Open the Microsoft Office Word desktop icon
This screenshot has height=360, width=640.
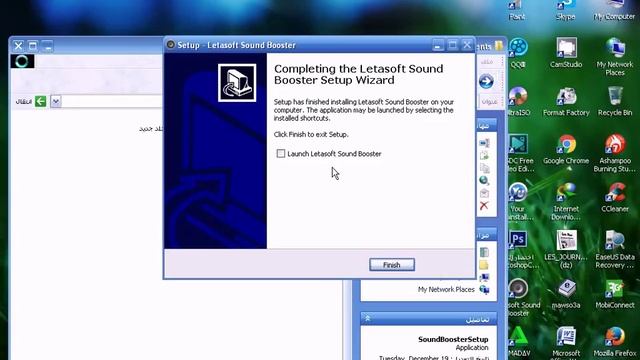[x=566, y=343]
